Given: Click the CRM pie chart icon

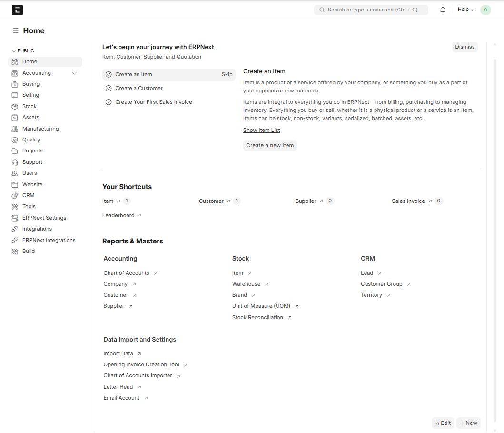Looking at the screenshot, I should coord(15,196).
